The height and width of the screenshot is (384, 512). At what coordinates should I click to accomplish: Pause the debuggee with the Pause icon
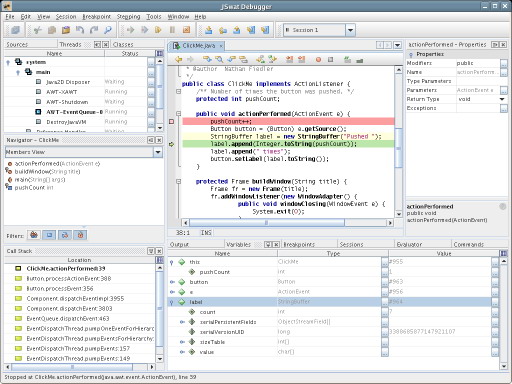pyautogui.click(x=172, y=30)
